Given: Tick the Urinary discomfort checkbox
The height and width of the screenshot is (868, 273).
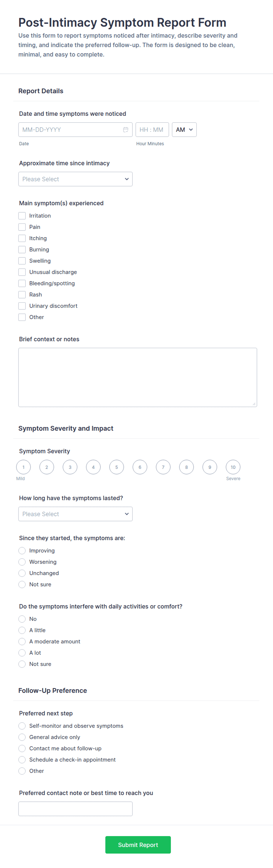Looking at the screenshot, I should [22, 306].
